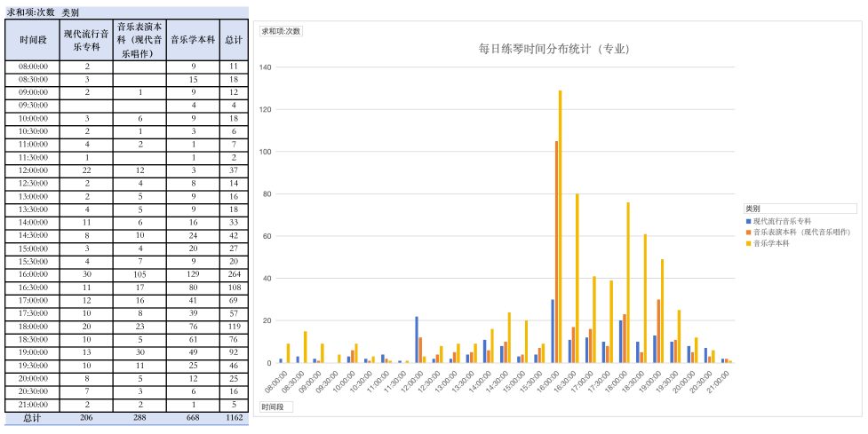Click the blue bar at 12:00:00
Image resolution: width=868 pixels, height=434 pixels.
[x=417, y=339]
